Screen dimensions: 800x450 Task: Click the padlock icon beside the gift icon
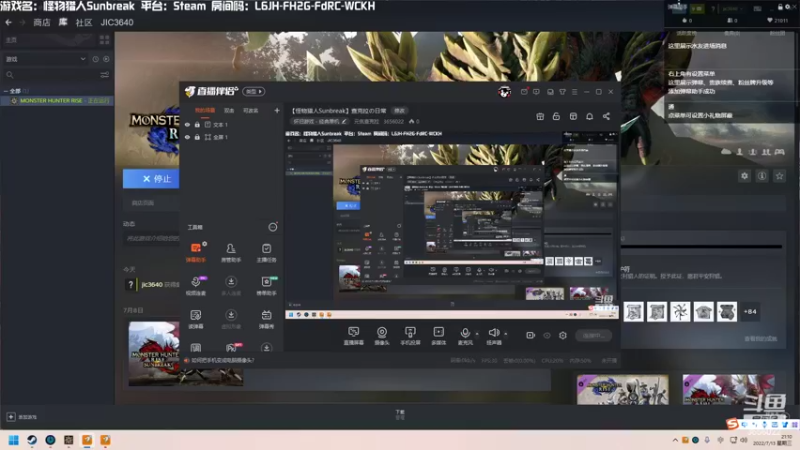pyautogui.click(x=556, y=116)
